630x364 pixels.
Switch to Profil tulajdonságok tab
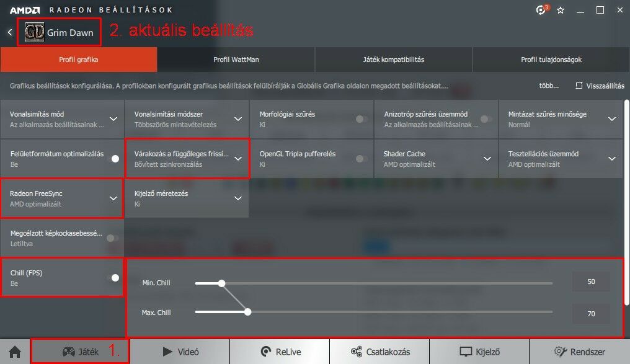click(x=551, y=60)
